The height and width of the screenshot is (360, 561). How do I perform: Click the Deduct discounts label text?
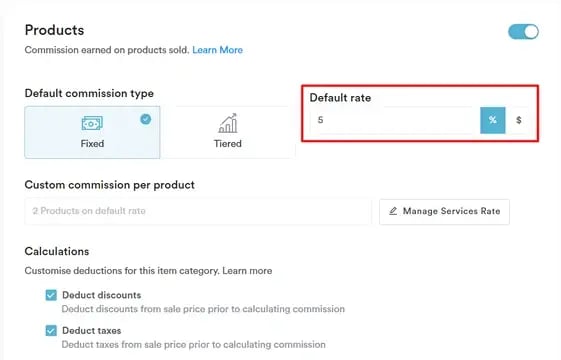click(102, 295)
